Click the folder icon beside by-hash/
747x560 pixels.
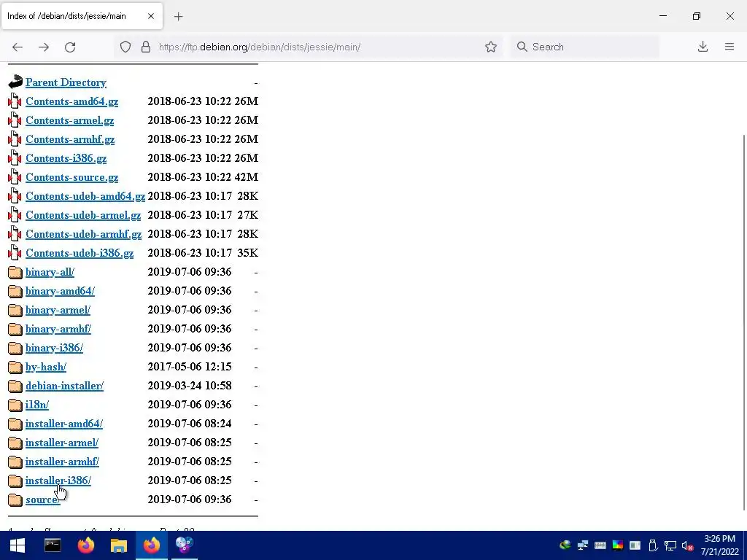pyautogui.click(x=15, y=367)
